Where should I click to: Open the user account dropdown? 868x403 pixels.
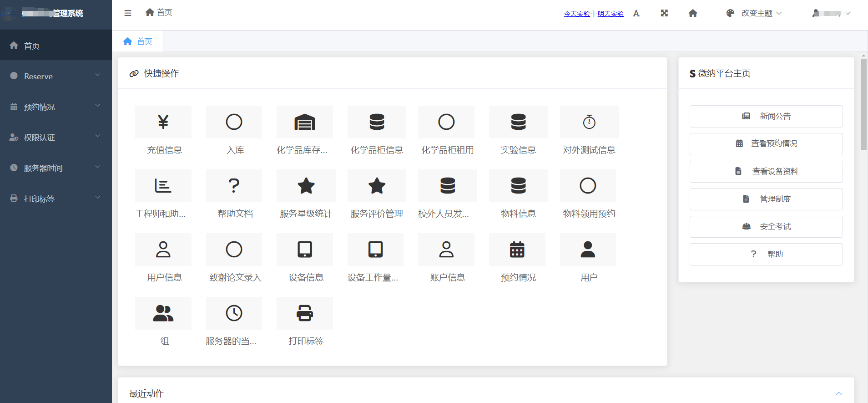tap(831, 13)
